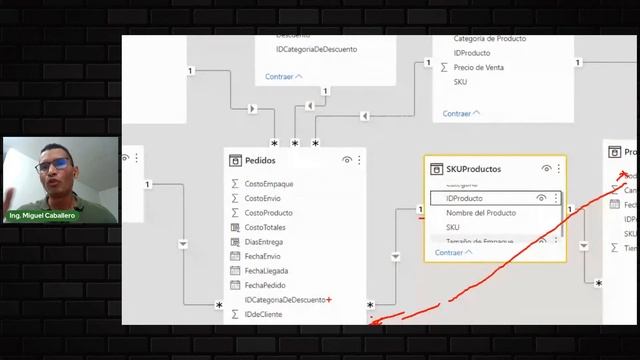Click down arrow on relationship left of Pedidos
This screenshot has width=640, height=360.
[x=183, y=244]
